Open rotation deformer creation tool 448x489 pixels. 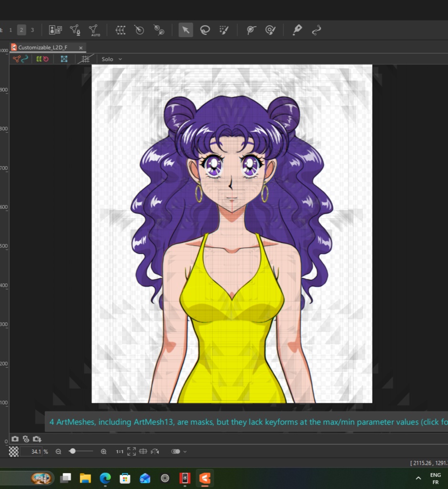159,30
